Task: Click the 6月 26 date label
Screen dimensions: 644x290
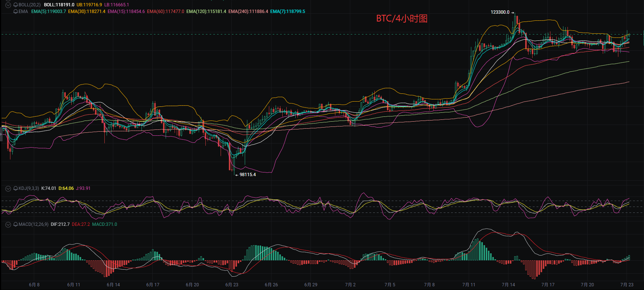Action: click(271, 285)
